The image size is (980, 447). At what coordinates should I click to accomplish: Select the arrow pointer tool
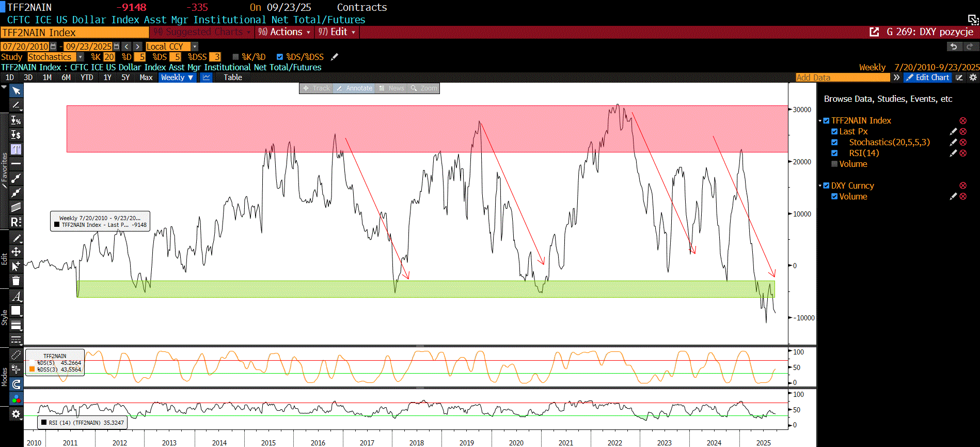(x=16, y=91)
